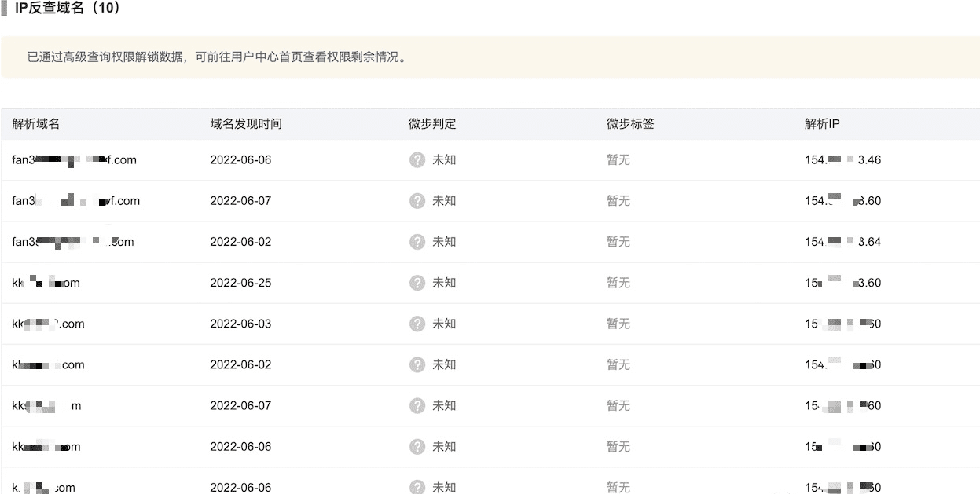Click the 解析域名 column header
The width and height of the screenshot is (980, 494).
pos(36,124)
